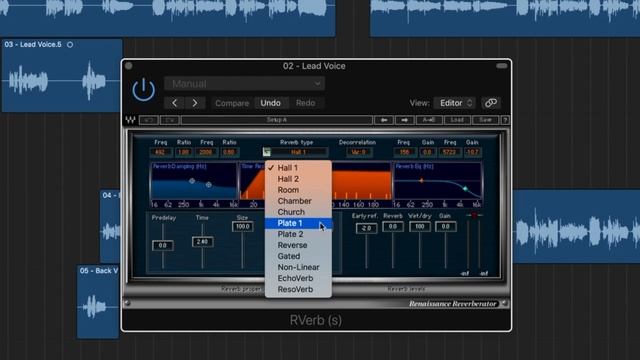Select the 05 - Back V audio region
640x360 pixels.
pos(98,302)
